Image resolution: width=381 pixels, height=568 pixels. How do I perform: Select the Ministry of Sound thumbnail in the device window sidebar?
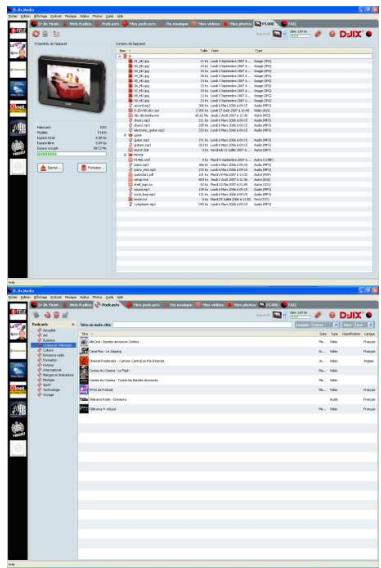(18, 147)
